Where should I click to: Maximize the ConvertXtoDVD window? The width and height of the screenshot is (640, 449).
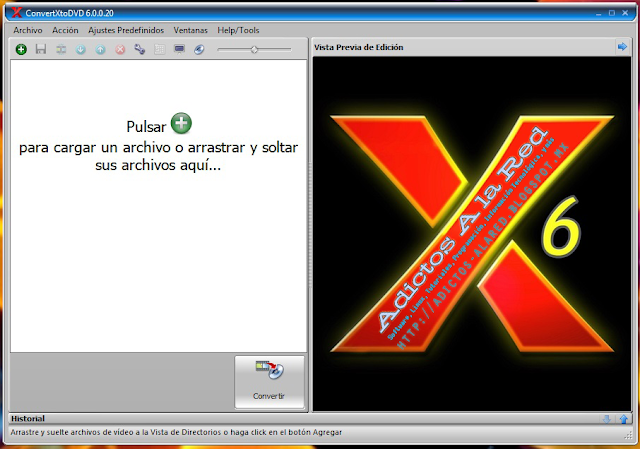coord(611,13)
